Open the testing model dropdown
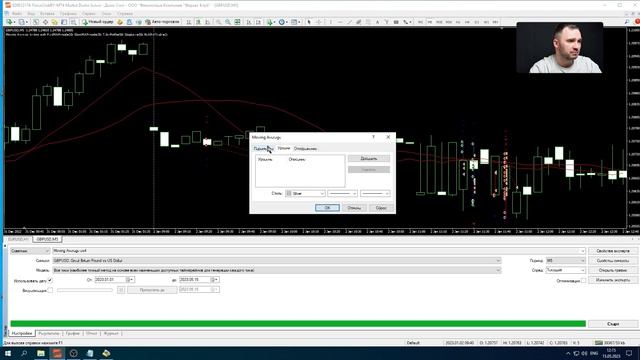Screen dimensions: 640x360 click(x=277, y=270)
